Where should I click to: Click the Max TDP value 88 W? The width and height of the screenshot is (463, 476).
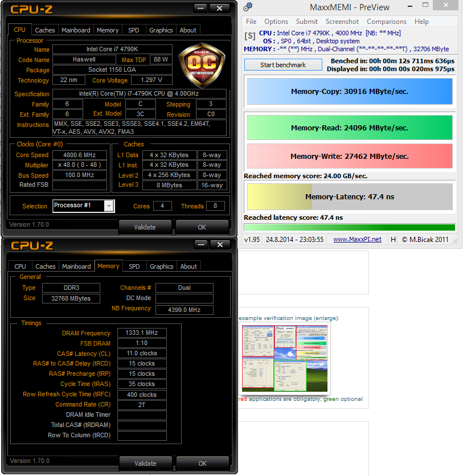pyautogui.click(x=161, y=59)
